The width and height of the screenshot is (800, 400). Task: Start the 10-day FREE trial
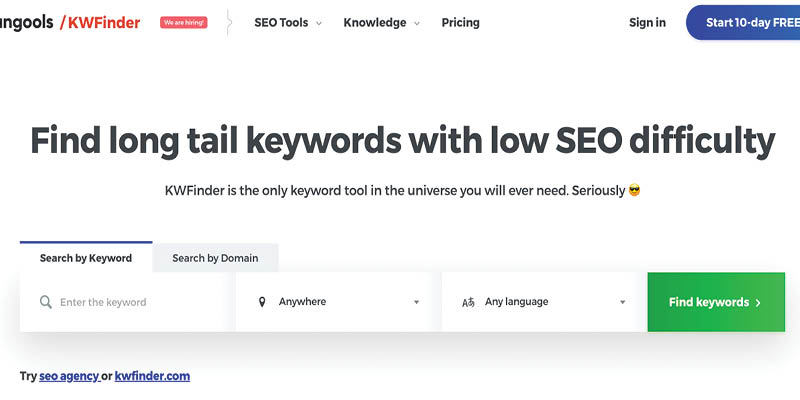[743, 22]
